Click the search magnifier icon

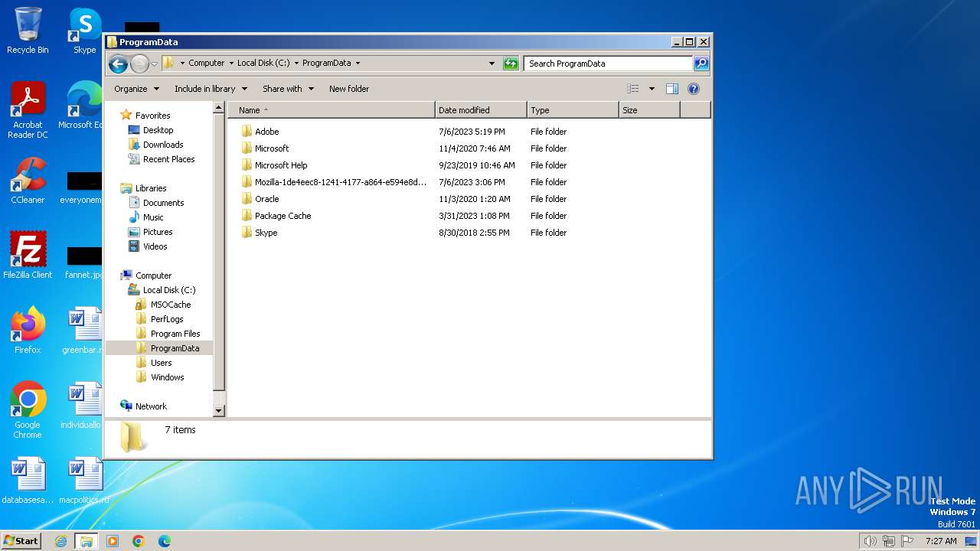pyautogui.click(x=701, y=64)
